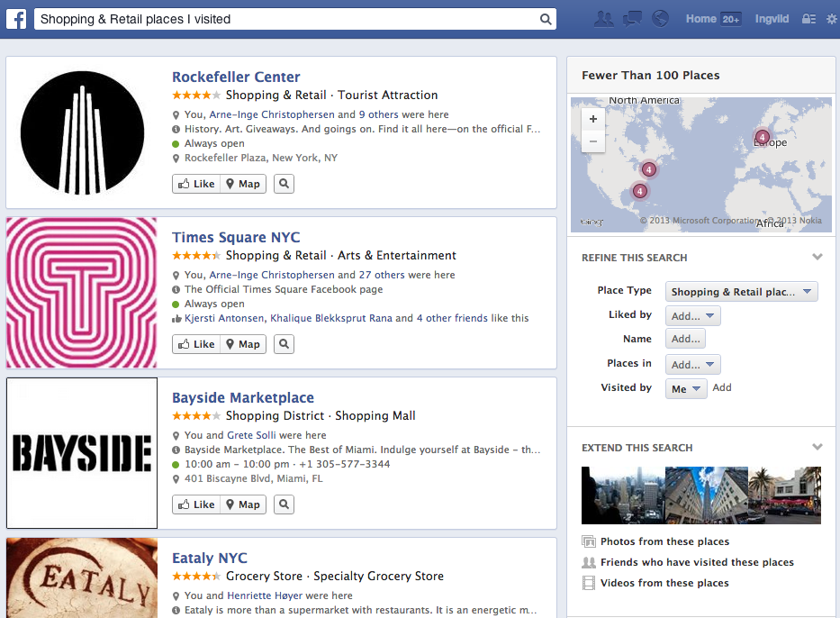Open notifications globe icon
The image size is (840, 618).
660,19
